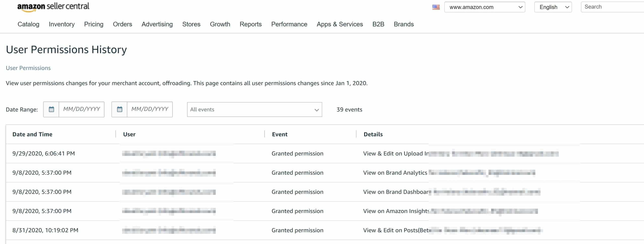The image size is (644, 244).
Task: Open the Performance menu
Action: (x=289, y=24)
